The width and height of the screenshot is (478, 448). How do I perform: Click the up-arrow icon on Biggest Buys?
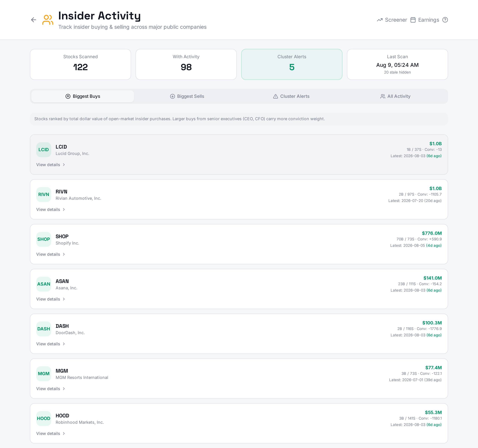68,96
